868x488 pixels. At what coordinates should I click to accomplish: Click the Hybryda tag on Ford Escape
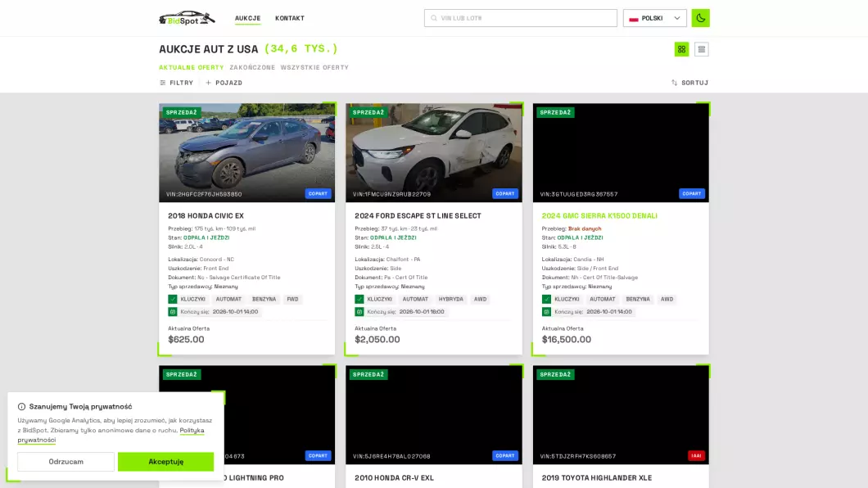[x=450, y=300]
